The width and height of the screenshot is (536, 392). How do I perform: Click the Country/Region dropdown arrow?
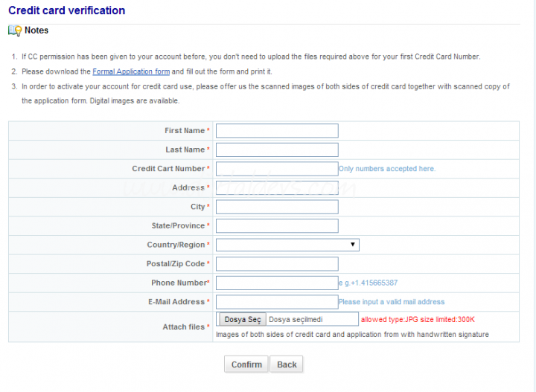[x=352, y=245]
